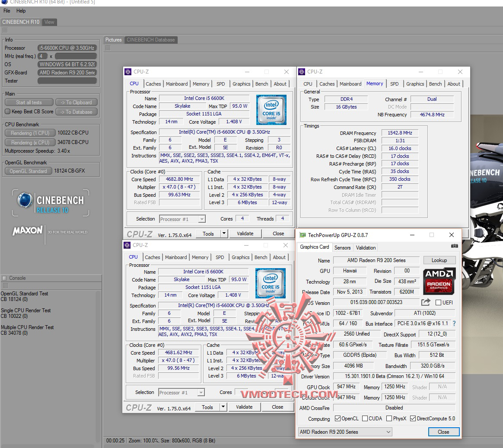This screenshot has height=448, width=503.
Task: Click the MAXON logo
Action: [28, 231]
